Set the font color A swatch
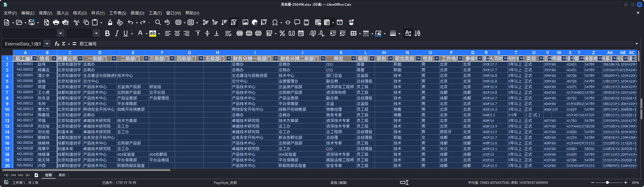Viewport: 644px width, 187px height. [140, 33]
